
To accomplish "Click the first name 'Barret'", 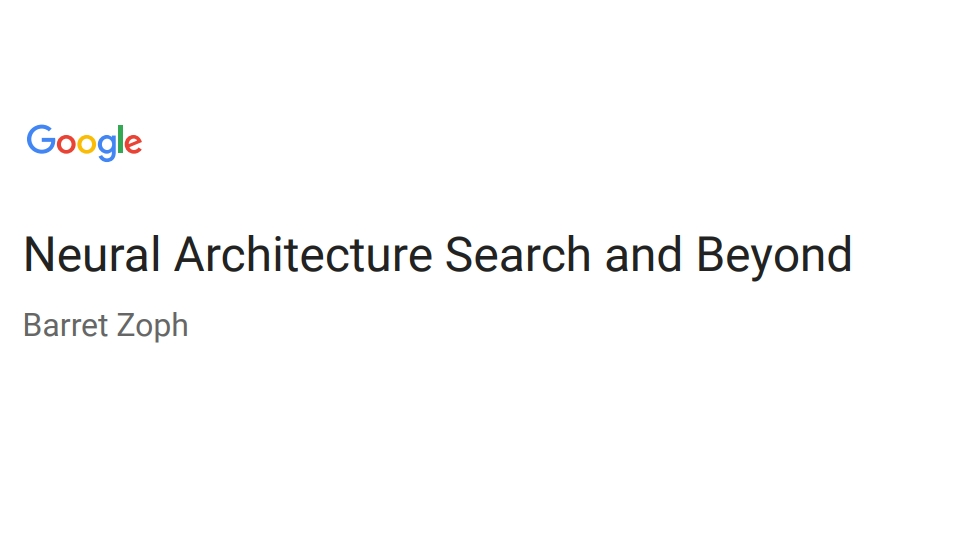I will click(66, 325).
